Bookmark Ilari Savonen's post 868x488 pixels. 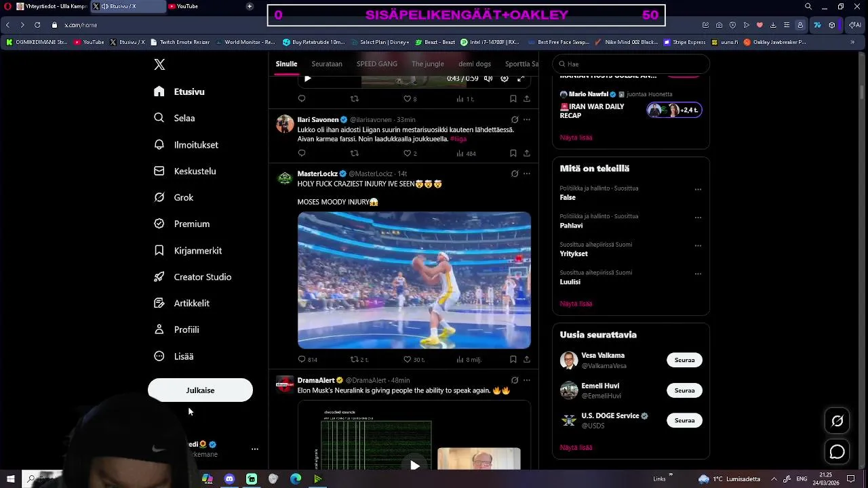[513, 153]
